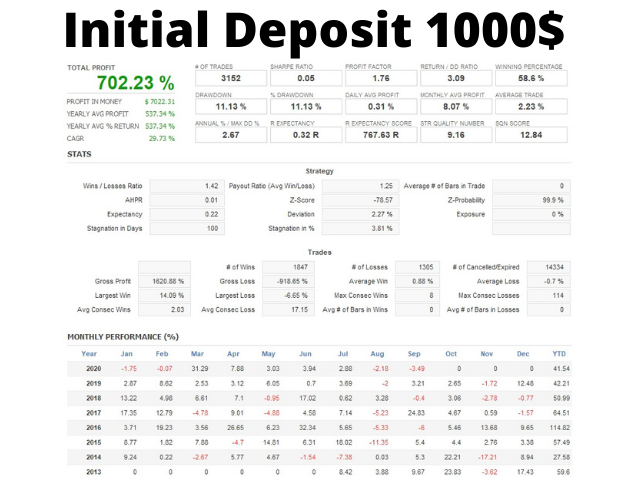The height and width of the screenshot is (480, 640).
Task: Click the R expectancy value 0.32 R
Action: tap(306, 135)
